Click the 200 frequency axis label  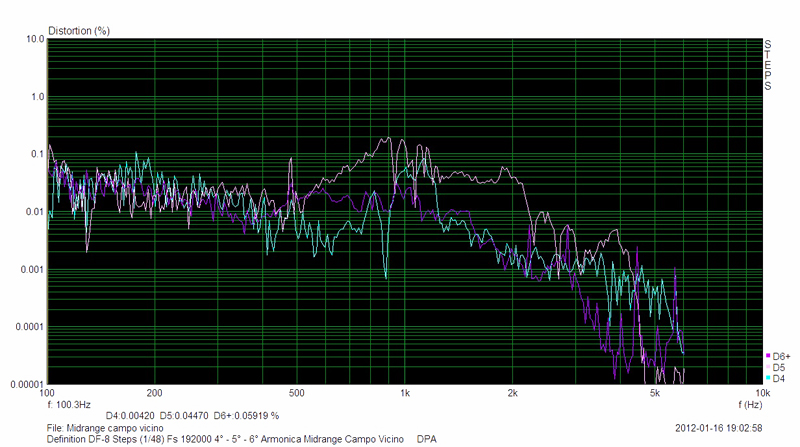tap(155, 393)
